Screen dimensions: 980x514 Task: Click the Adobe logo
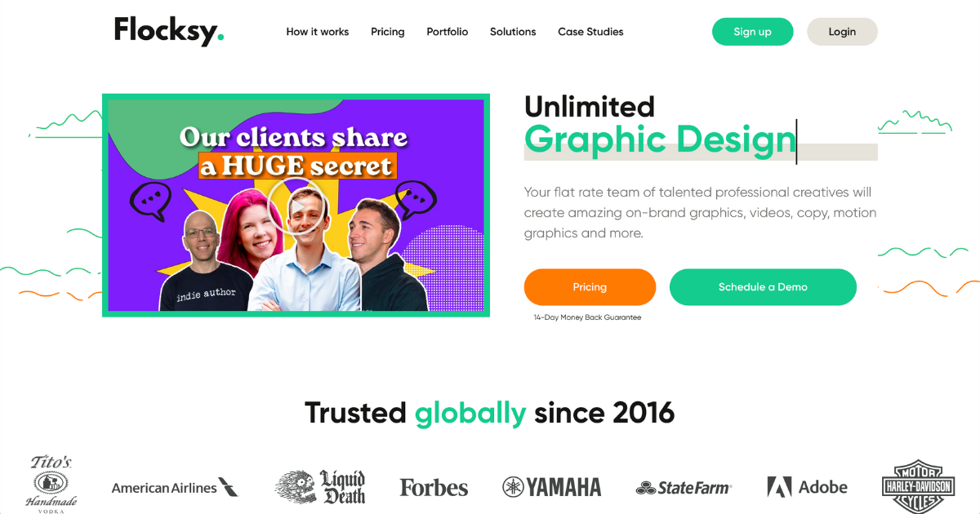(x=807, y=487)
